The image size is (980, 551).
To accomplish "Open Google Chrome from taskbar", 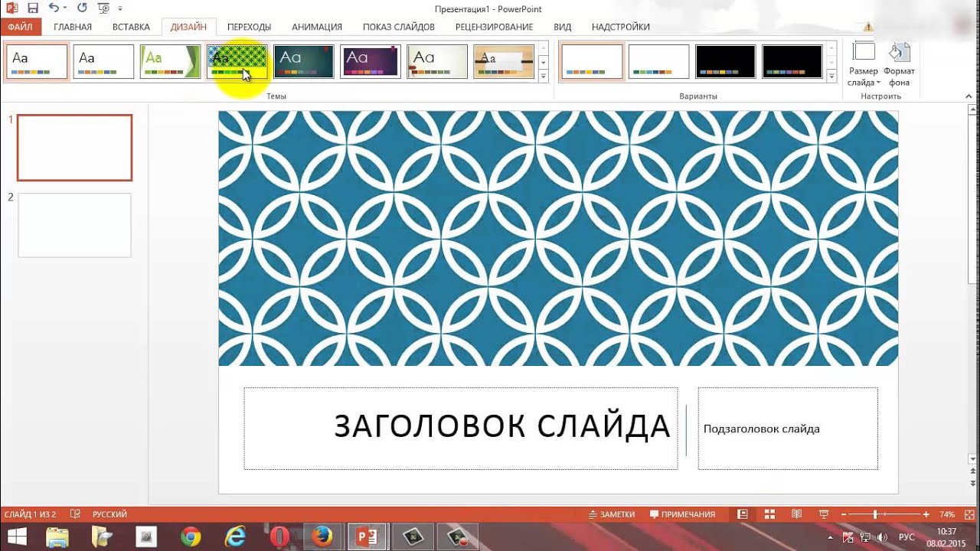I will point(191,537).
